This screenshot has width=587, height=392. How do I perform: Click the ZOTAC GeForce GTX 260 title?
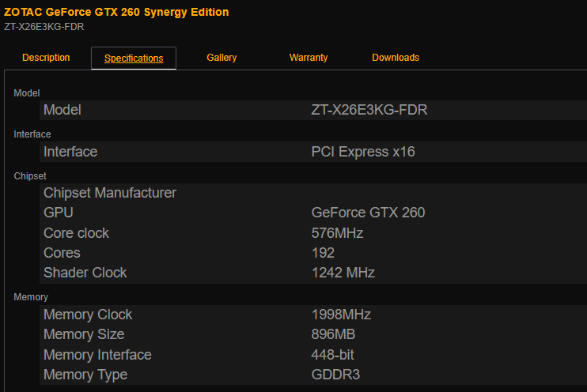pos(116,12)
